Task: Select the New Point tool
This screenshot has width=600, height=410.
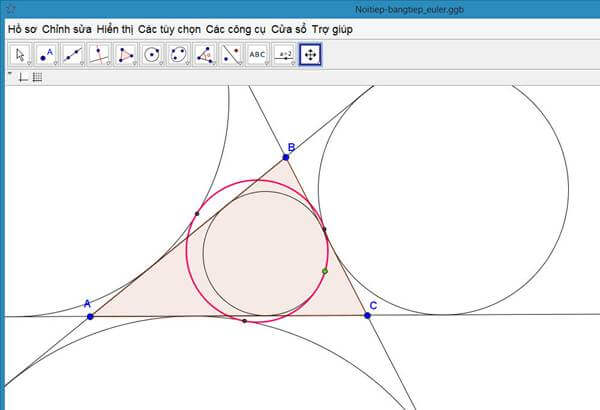Action: click(47, 55)
